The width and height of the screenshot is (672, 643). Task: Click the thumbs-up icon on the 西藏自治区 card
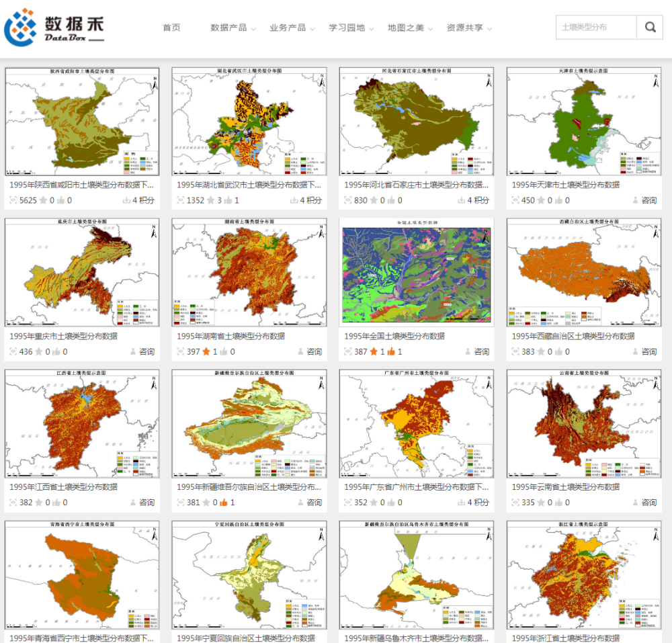tap(558, 351)
